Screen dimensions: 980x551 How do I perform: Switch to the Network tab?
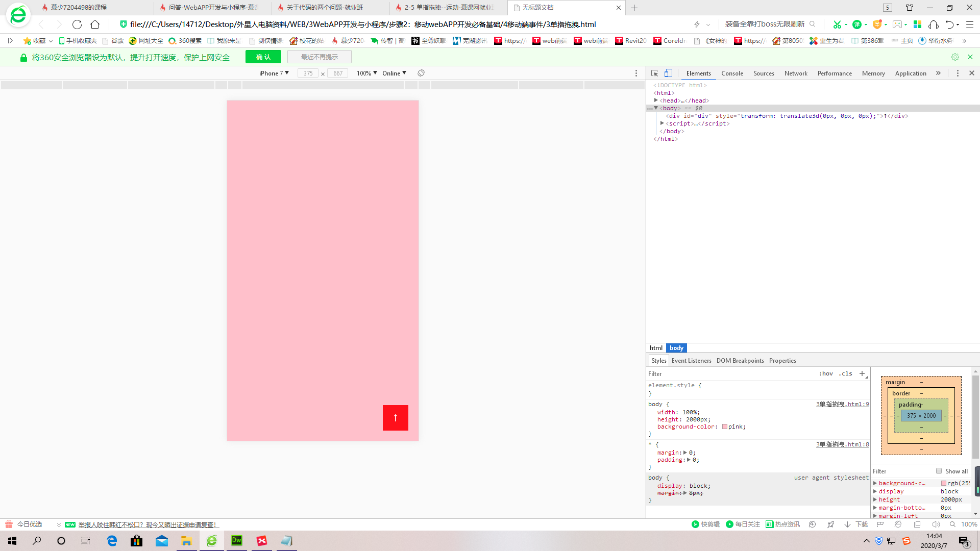(x=796, y=73)
